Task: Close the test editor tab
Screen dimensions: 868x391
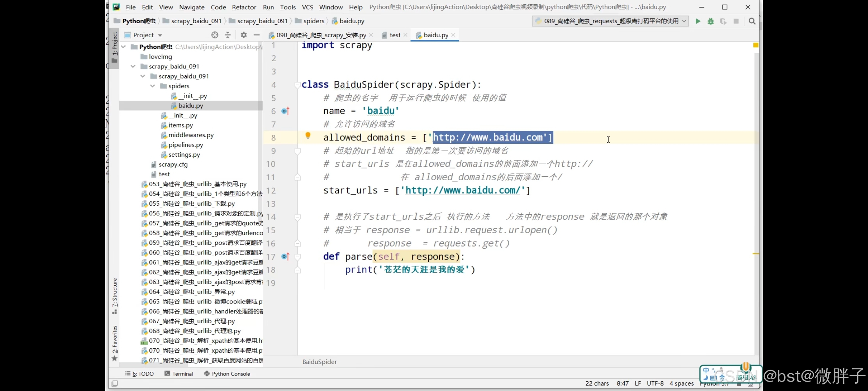Action: pyautogui.click(x=405, y=35)
